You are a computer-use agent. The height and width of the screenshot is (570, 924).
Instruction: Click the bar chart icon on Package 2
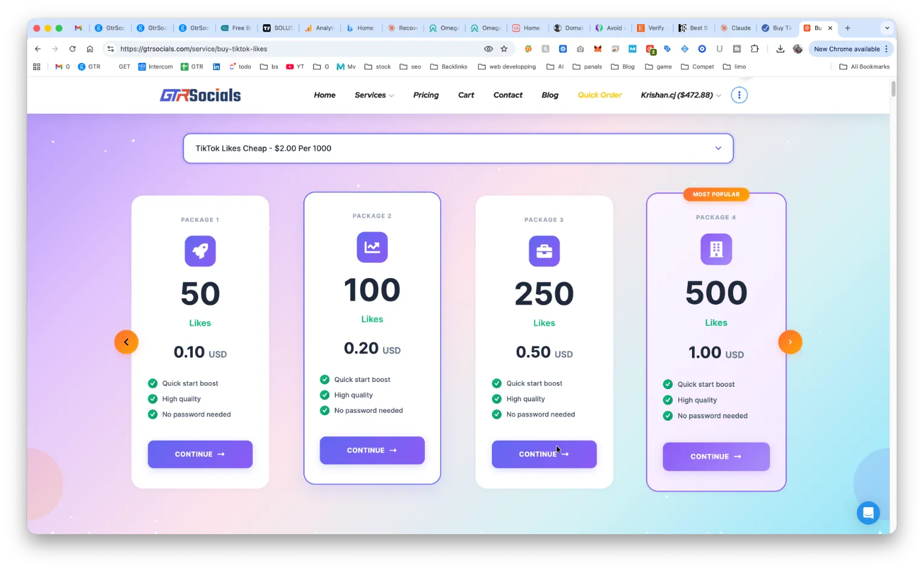(372, 247)
